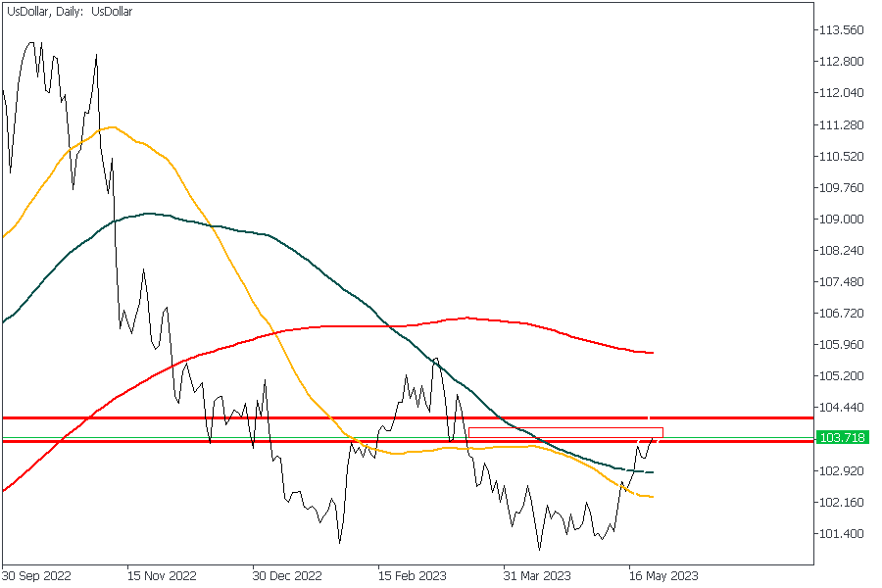
Task: Click the red long-term moving average curve
Action: 294,328
